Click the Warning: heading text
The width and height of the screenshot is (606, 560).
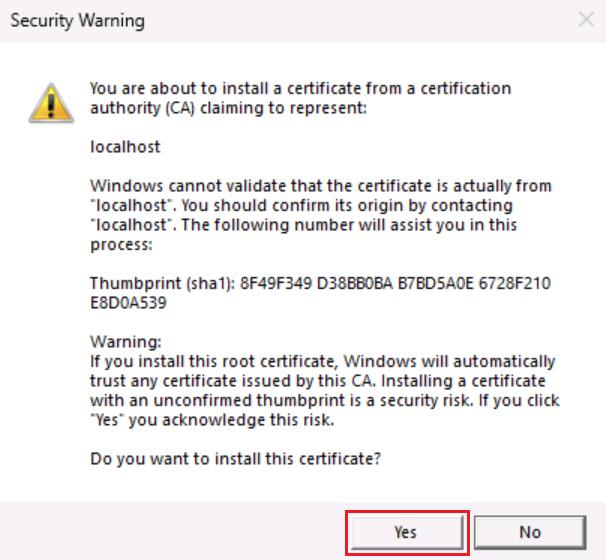[x=126, y=342]
